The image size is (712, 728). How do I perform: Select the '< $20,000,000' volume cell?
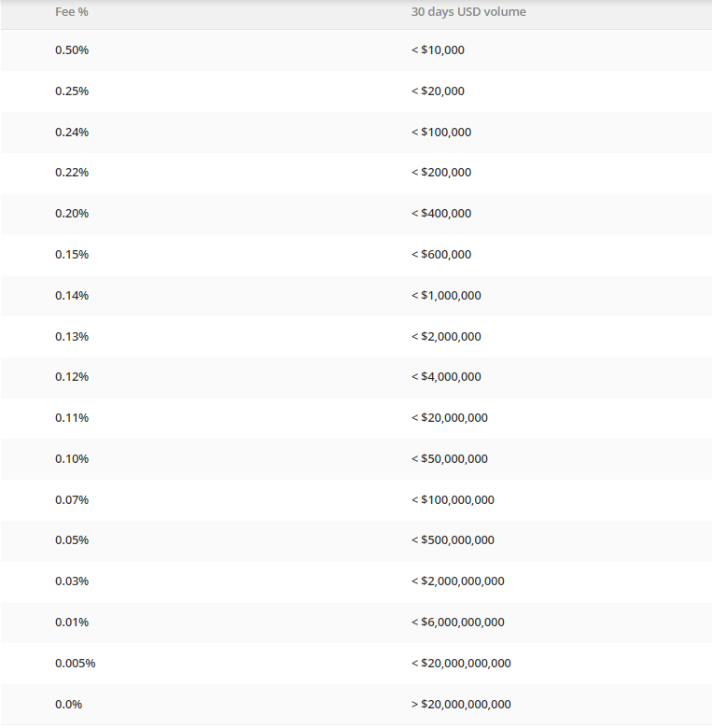pos(449,418)
